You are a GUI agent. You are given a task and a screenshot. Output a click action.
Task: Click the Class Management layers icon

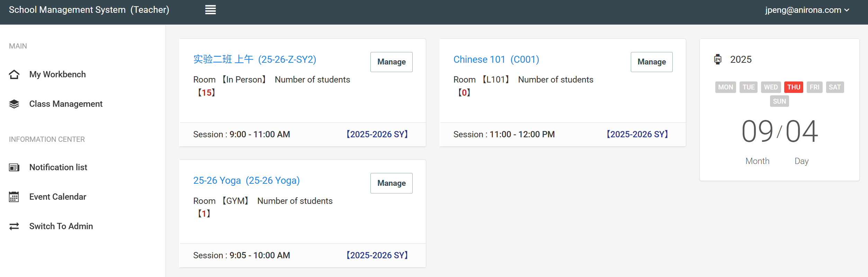(14, 104)
